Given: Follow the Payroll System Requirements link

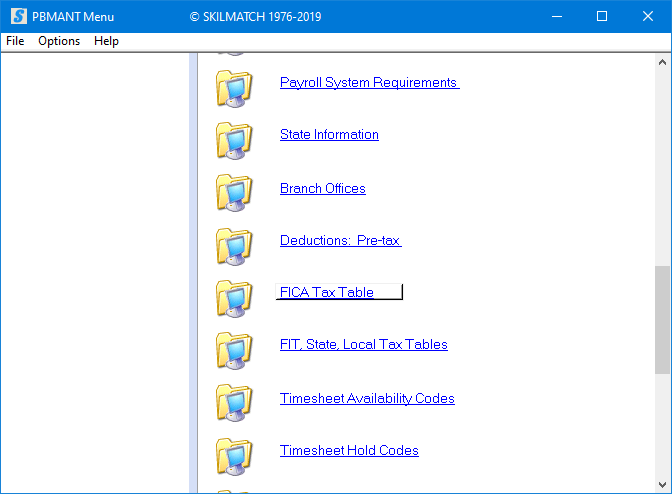Looking at the screenshot, I should [368, 83].
